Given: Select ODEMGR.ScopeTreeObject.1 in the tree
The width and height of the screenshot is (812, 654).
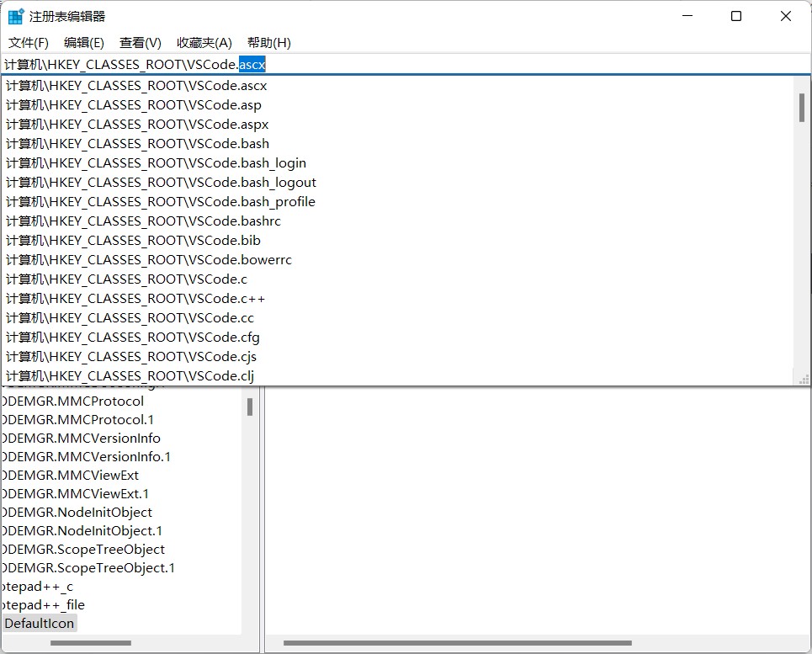Looking at the screenshot, I should pyautogui.click(x=89, y=567).
